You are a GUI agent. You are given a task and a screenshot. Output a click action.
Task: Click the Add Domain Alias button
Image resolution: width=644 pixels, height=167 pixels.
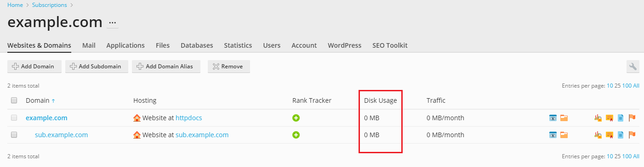tap(166, 67)
